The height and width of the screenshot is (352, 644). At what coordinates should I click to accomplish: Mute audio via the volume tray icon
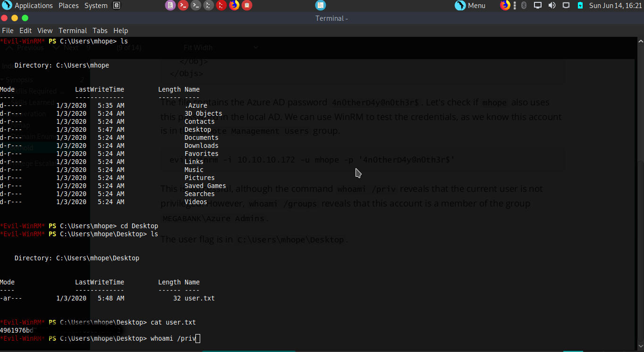[x=551, y=5]
